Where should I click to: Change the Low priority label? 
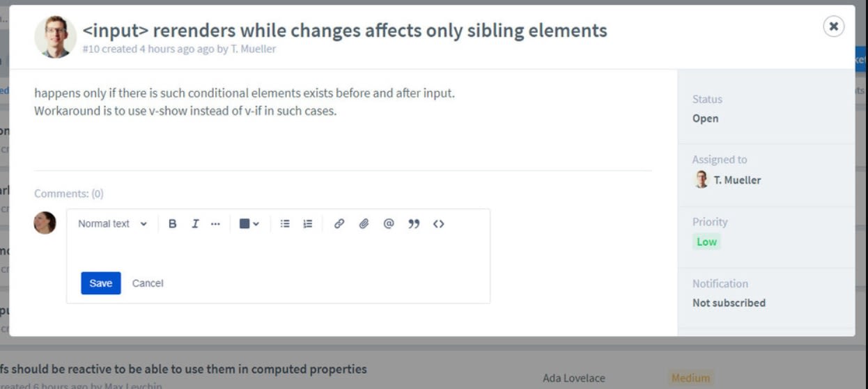706,242
